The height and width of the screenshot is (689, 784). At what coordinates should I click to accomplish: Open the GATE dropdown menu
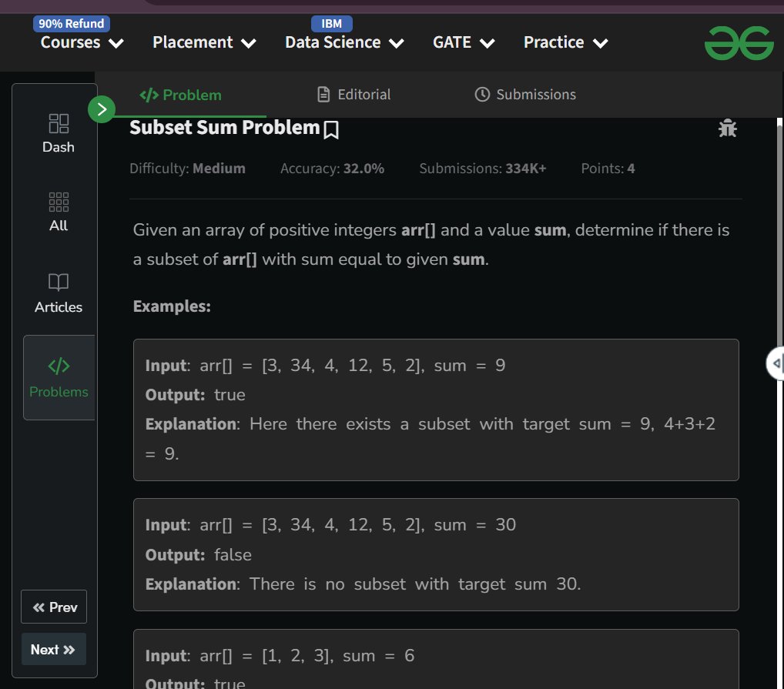point(464,42)
